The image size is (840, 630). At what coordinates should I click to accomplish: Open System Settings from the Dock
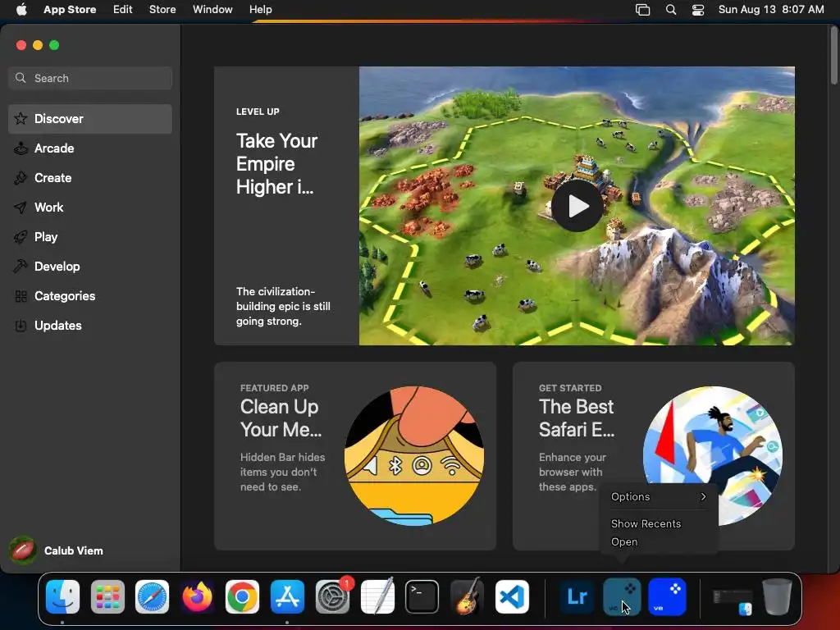point(332,596)
